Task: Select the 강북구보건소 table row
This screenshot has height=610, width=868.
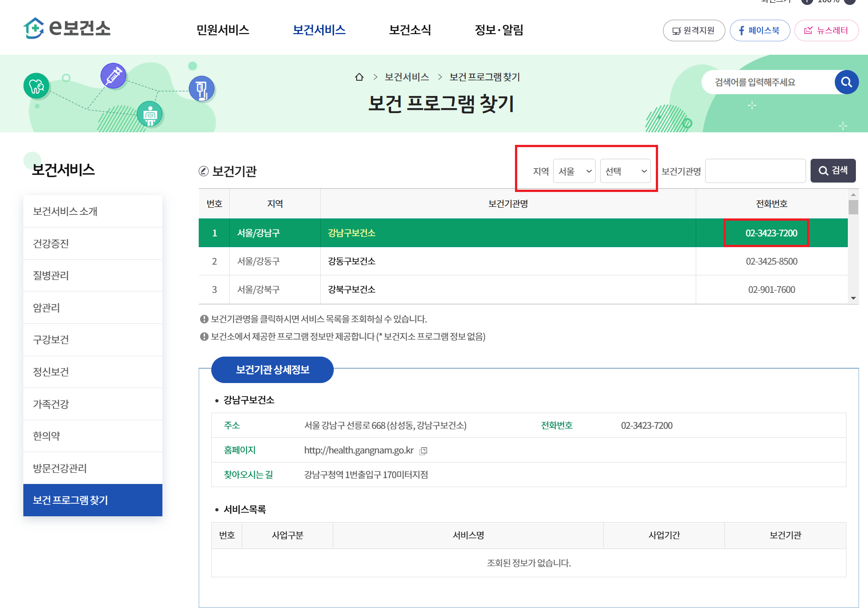Action: [x=351, y=289]
